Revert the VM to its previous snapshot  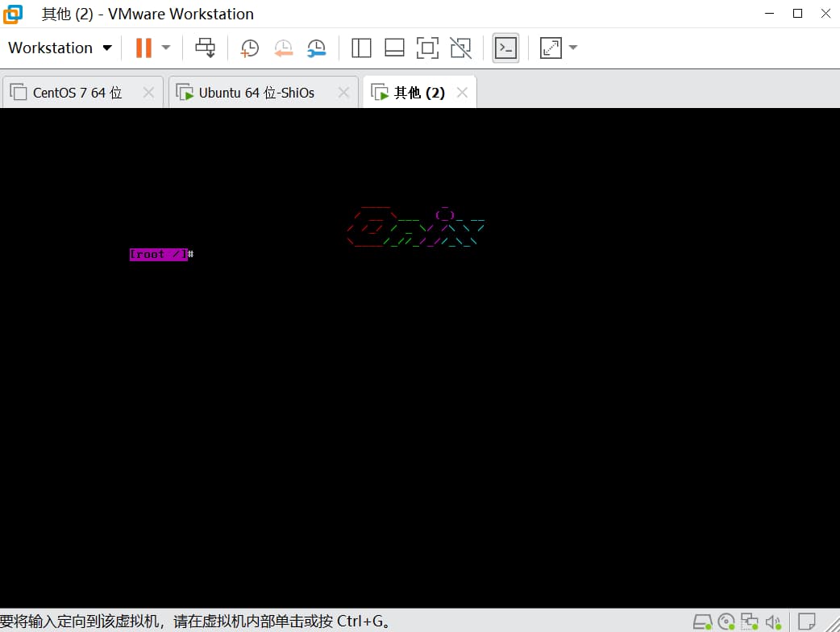(283, 48)
